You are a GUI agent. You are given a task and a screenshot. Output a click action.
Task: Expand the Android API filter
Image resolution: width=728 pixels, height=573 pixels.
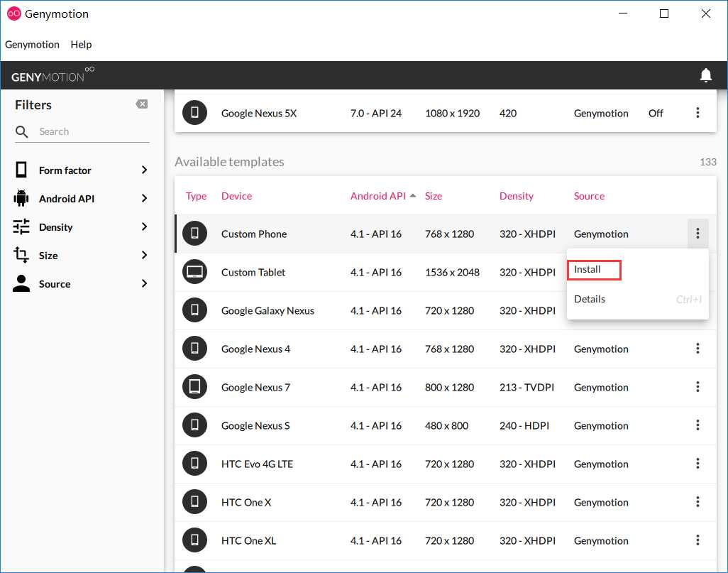click(x=144, y=198)
